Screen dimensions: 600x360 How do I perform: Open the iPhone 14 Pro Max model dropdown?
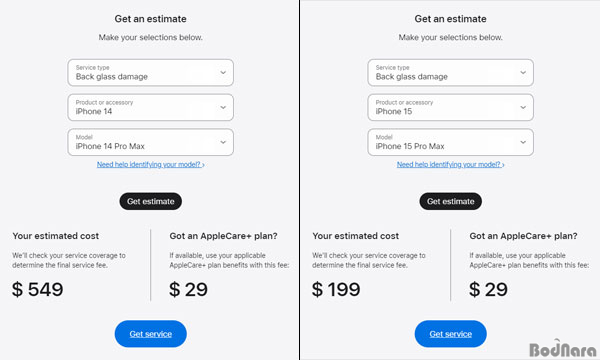tap(150, 142)
